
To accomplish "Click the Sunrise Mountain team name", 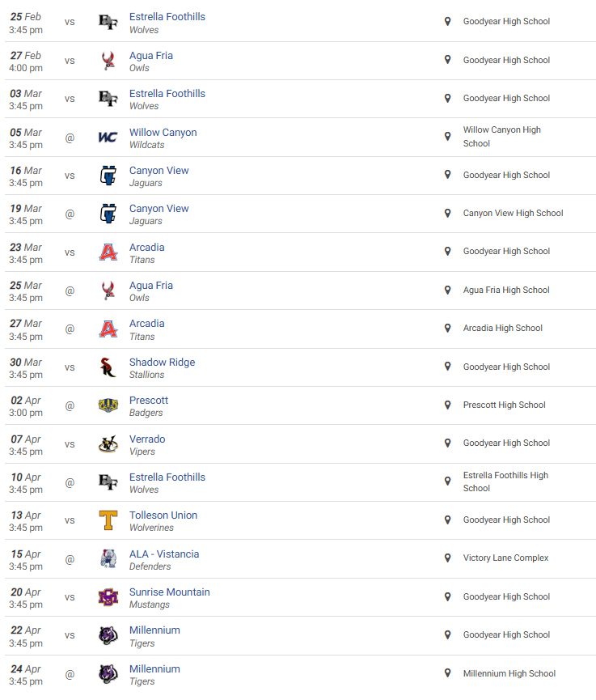I will 169,592.
